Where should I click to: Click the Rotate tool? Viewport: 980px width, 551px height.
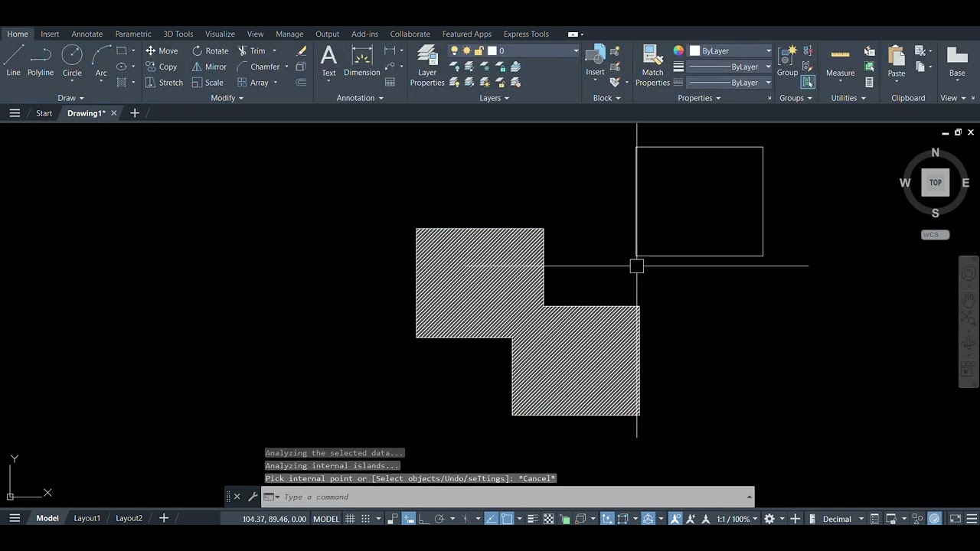coord(210,51)
